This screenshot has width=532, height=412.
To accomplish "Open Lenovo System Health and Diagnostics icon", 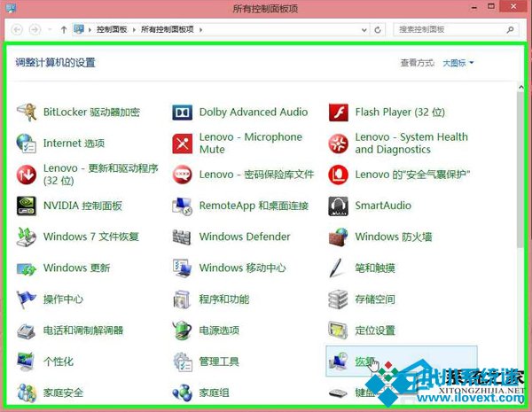I will (x=339, y=144).
